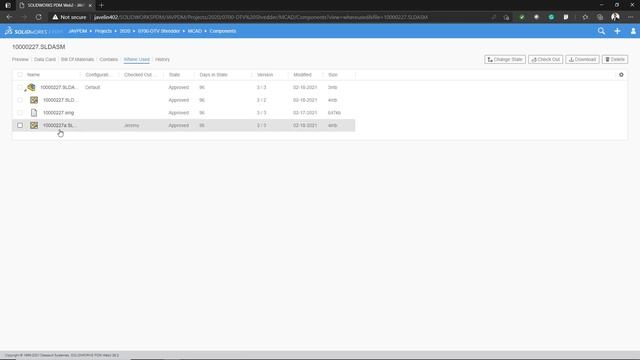Check the box for 10000227.eng row
Viewport: 640px width, 360px height.
pyautogui.click(x=20, y=113)
